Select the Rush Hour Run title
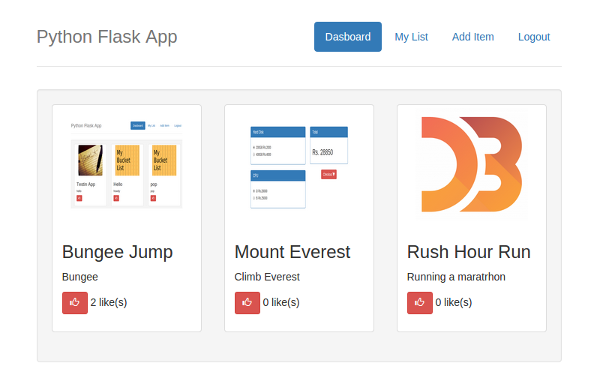600x375 pixels. pos(469,252)
